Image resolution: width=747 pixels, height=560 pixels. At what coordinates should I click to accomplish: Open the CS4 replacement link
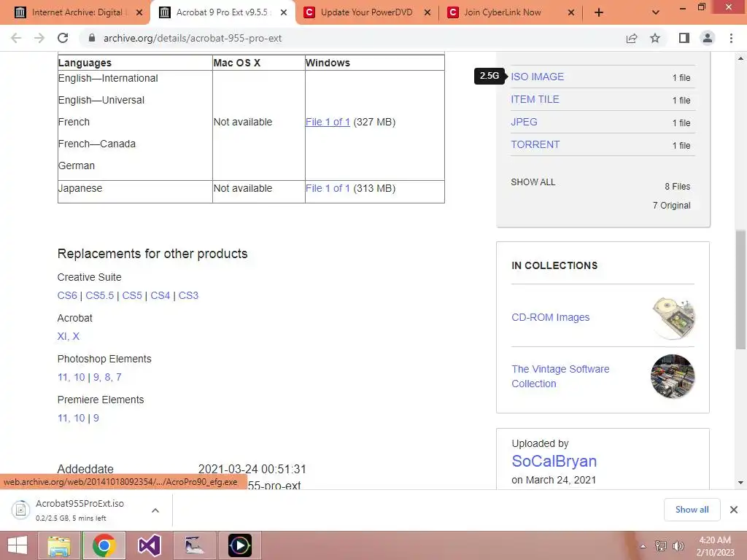160,295
